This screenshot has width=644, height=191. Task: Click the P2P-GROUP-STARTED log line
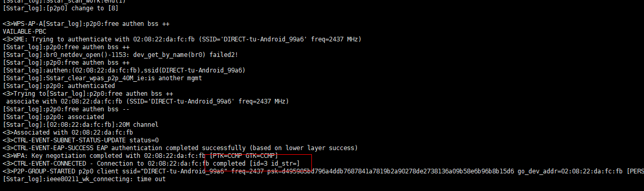point(323,171)
